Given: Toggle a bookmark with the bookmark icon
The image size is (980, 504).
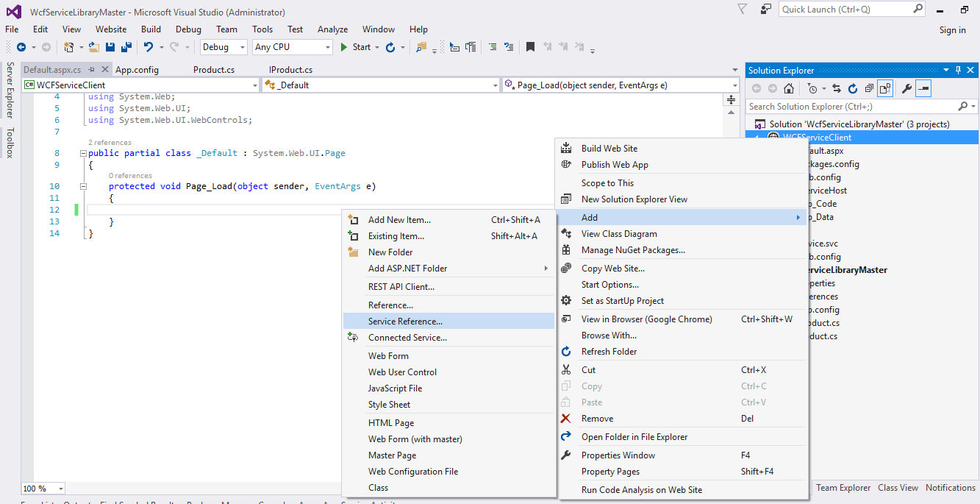Looking at the screenshot, I should point(530,47).
